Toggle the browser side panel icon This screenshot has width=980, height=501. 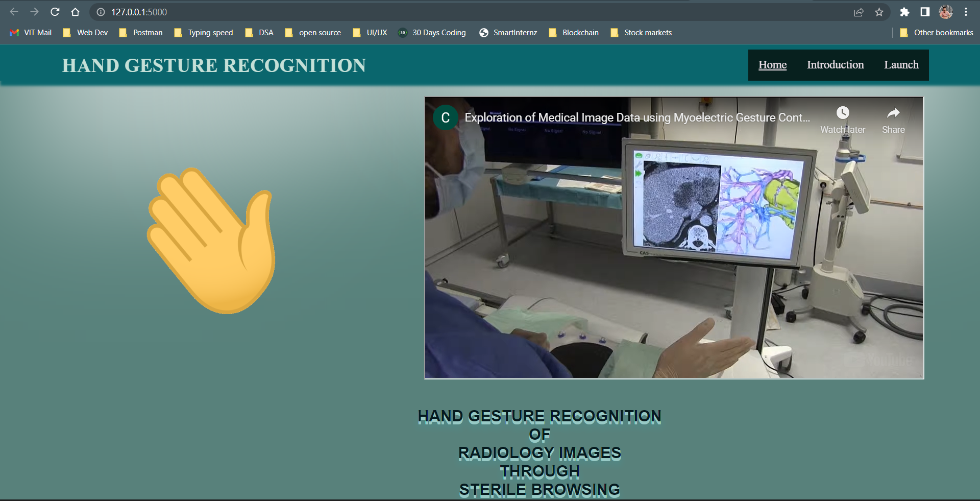[925, 12]
